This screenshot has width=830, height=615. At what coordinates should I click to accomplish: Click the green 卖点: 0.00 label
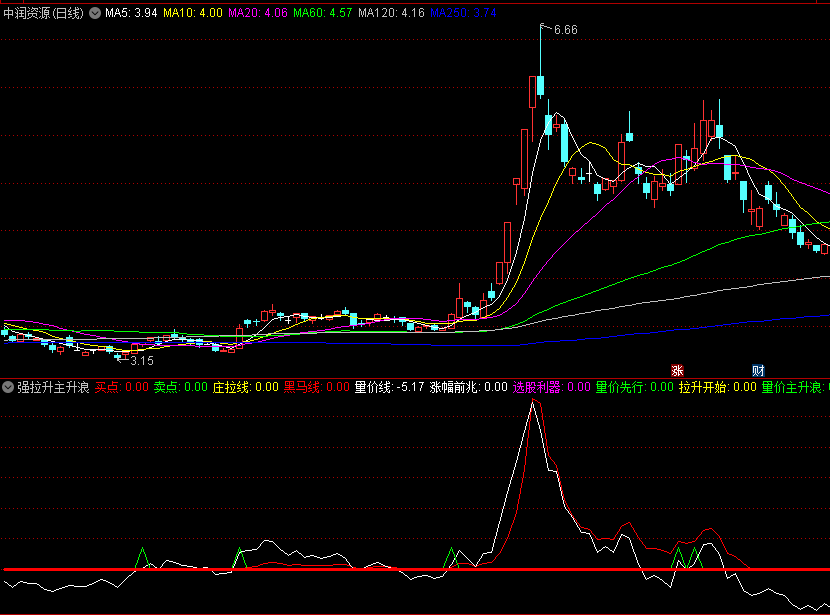click(181, 387)
